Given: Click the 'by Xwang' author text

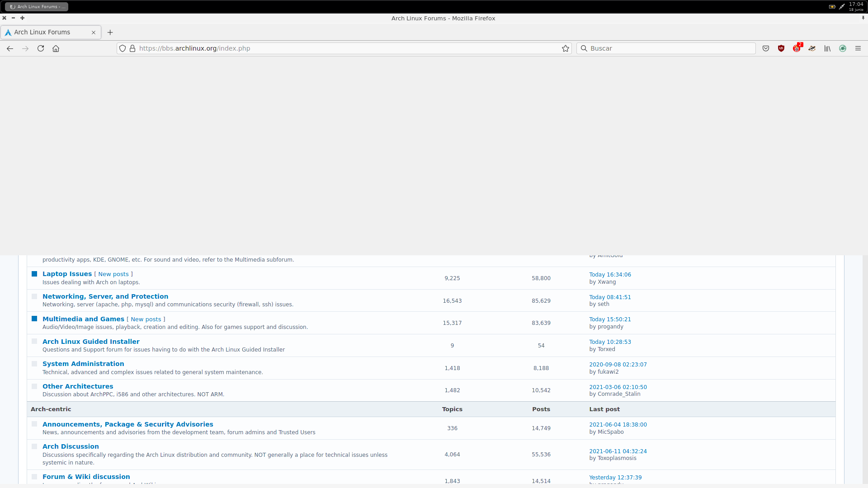Looking at the screenshot, I should [603, 282].
